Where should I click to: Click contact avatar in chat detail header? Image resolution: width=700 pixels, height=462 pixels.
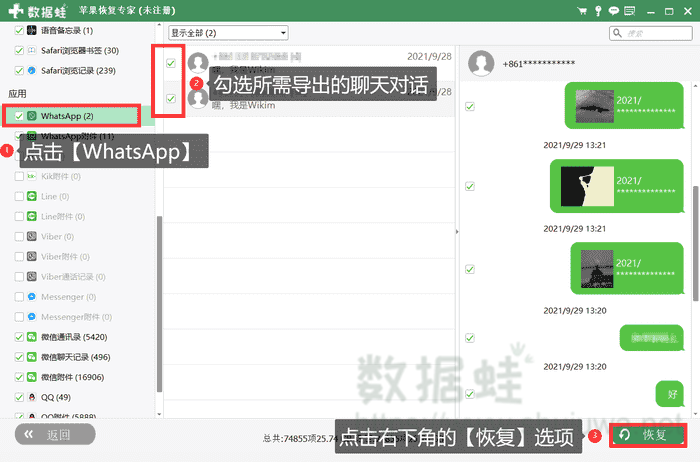pos(481,63)
